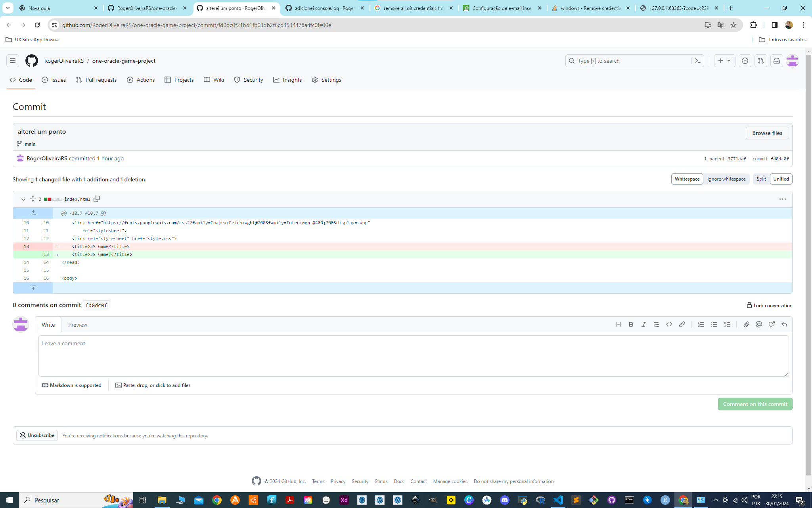Open Visual Studio Code from taskbar
Screen dimensions: 812x508
(558, 500)
